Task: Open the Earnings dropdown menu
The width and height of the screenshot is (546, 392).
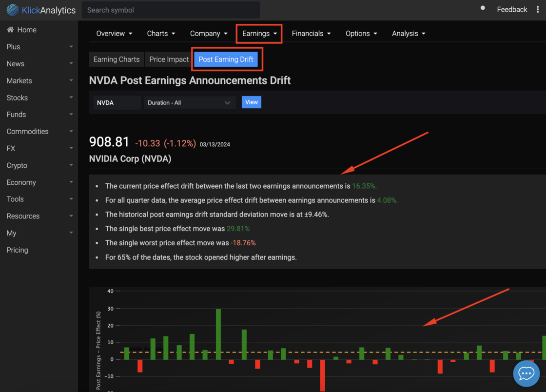Action: (x=259, y=34)
